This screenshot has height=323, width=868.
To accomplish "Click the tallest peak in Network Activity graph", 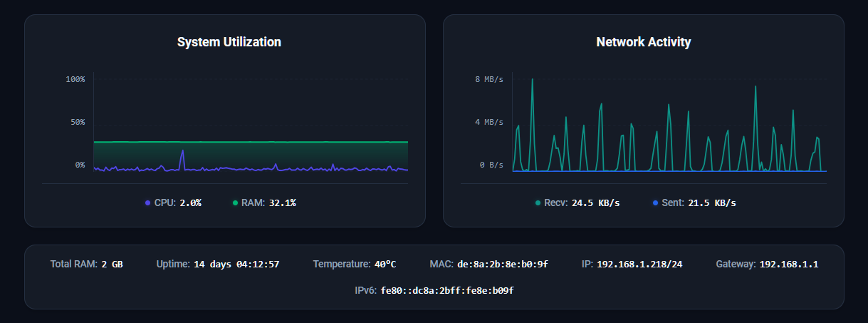I will pyautogui.click(x=533, y=81).
